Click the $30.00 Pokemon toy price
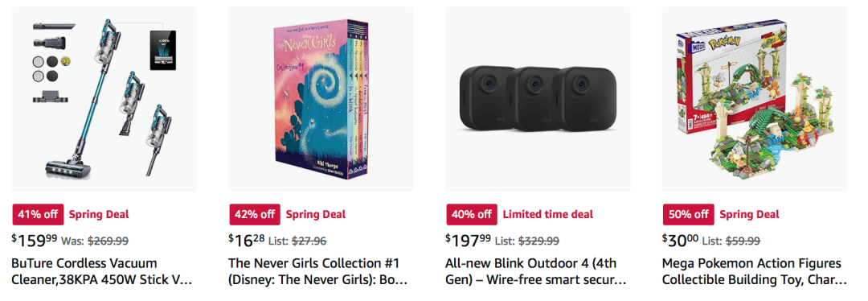 (680, 240)
